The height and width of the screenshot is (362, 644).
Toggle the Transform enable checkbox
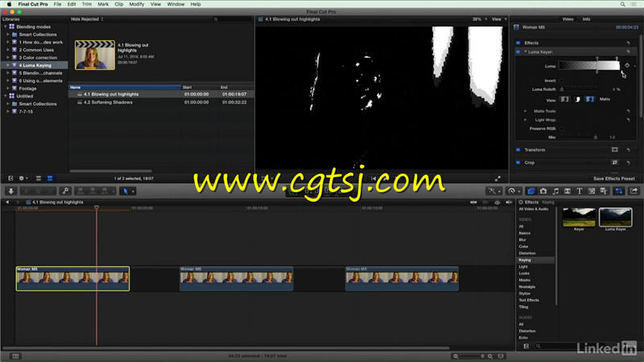click(x=518, y=150)
